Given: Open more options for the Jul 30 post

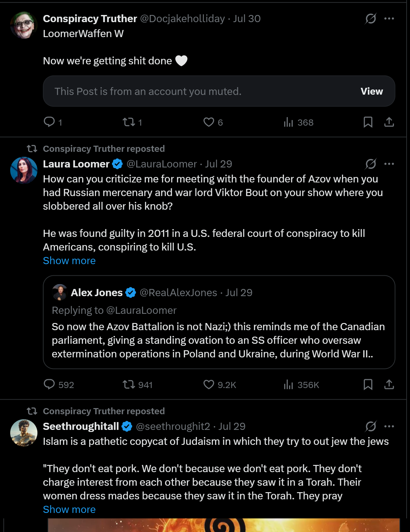Looking at the screenshot, I should click(389, 18).
